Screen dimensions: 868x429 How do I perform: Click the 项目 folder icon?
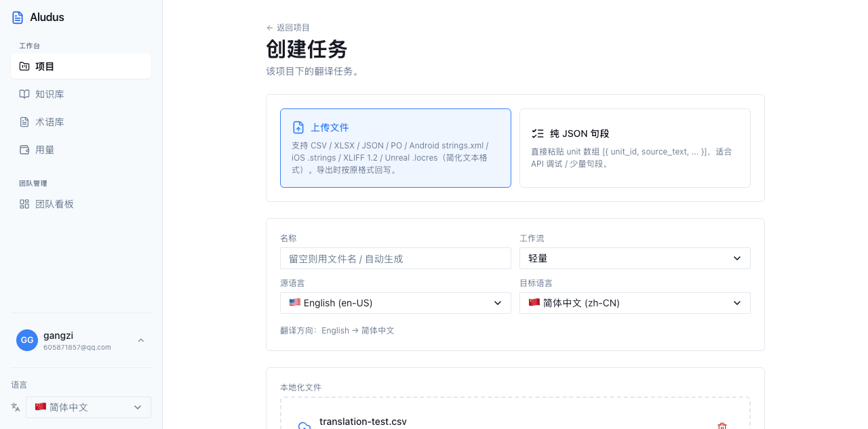pyautogui.click(x=24, y=66)
